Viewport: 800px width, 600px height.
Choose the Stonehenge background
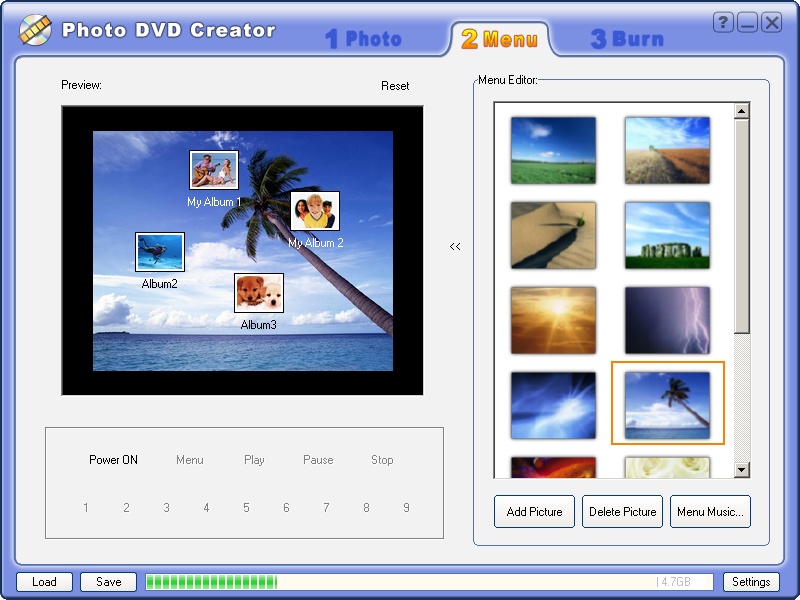click(x=667, y=235)
